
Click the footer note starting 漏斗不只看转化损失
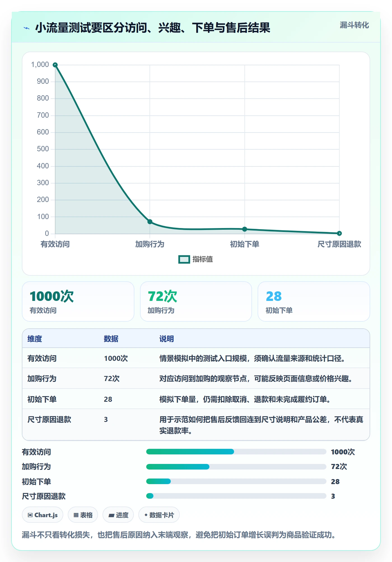(x=179, y=535)
